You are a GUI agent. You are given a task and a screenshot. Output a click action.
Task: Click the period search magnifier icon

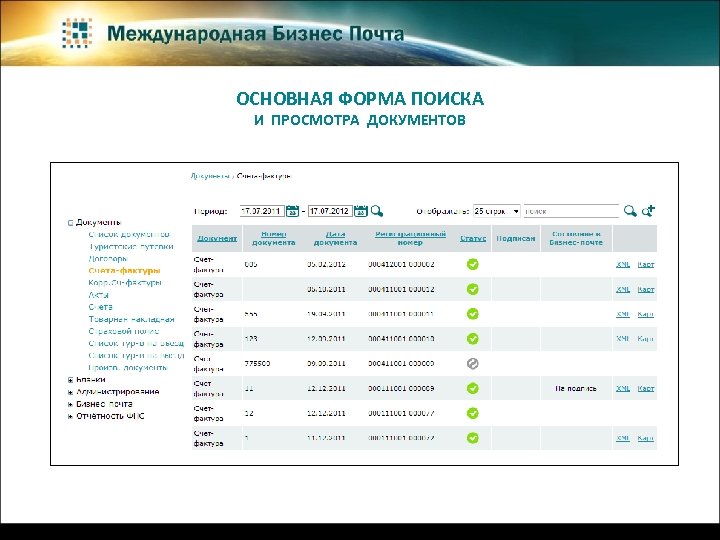point(377,211)
